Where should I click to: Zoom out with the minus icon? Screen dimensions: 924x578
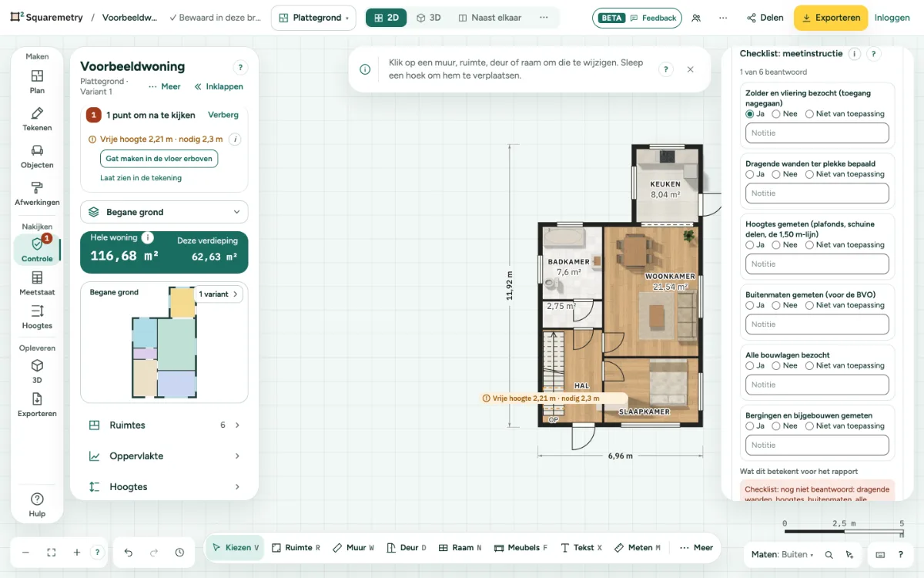coord(25,553)
